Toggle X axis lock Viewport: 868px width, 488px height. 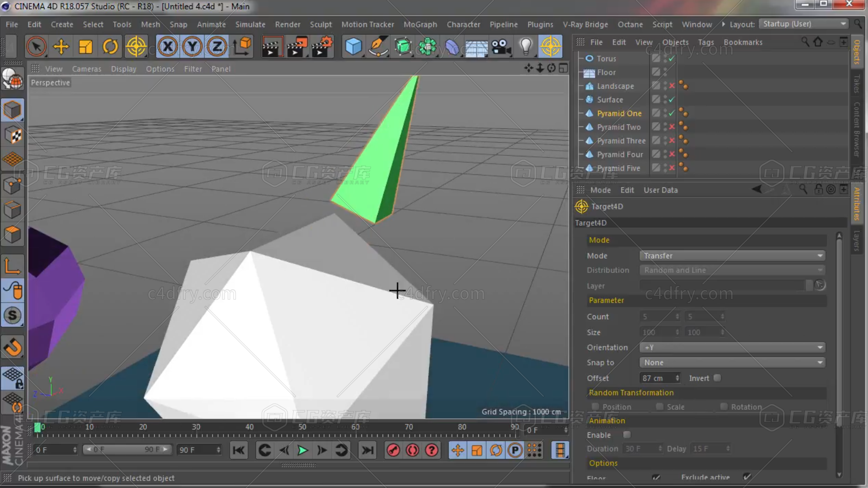click(x=168, y=47)
